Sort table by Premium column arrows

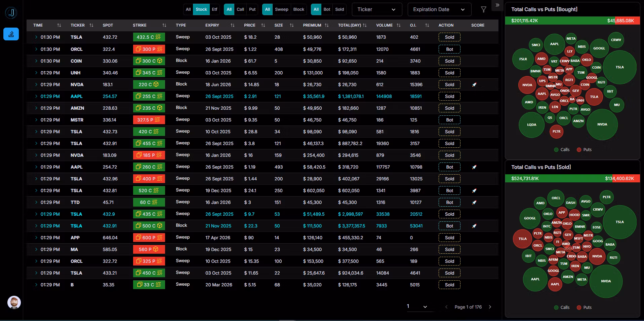326,25
